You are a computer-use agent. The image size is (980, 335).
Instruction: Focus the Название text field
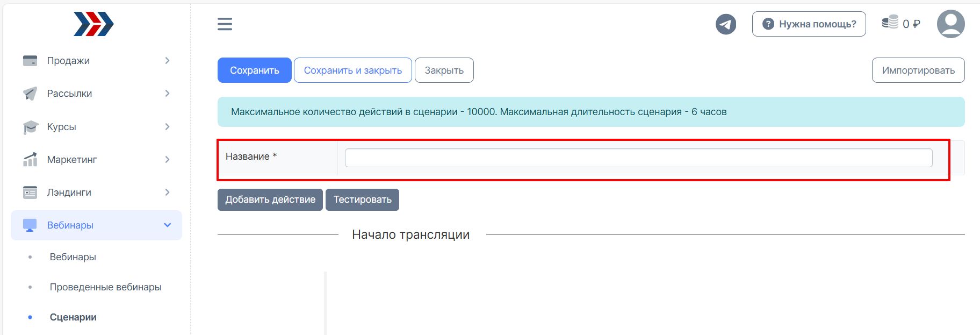click(x=638, y=158)
